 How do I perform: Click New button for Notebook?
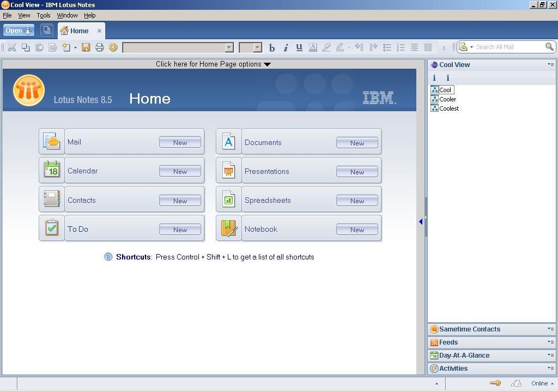click(x=357, y=230)
